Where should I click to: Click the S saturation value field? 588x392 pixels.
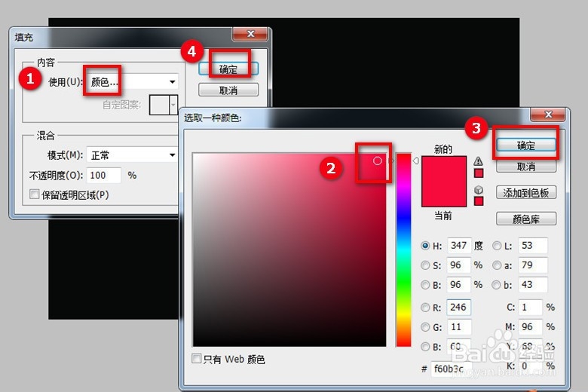pyautogui.click(x=458, y=265)
